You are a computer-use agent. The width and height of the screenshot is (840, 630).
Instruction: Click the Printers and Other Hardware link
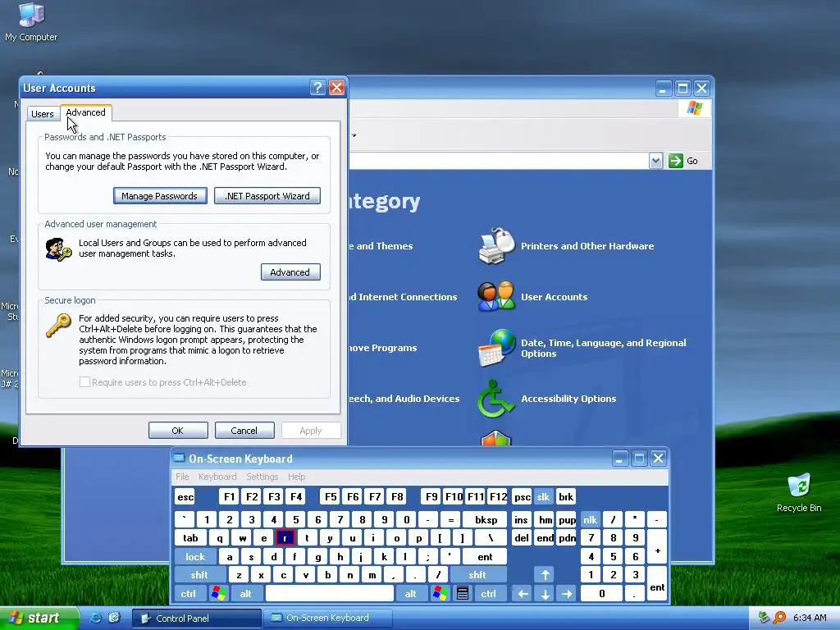coord(587,246)
